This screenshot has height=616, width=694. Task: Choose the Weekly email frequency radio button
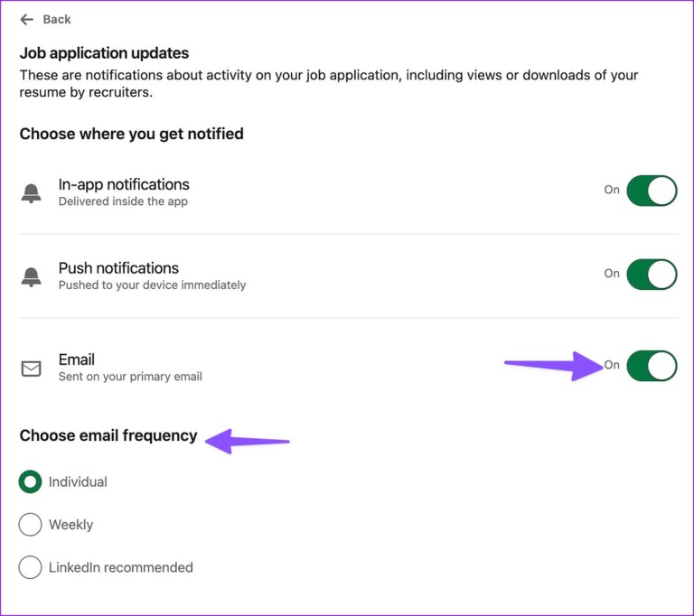point(31,525)
